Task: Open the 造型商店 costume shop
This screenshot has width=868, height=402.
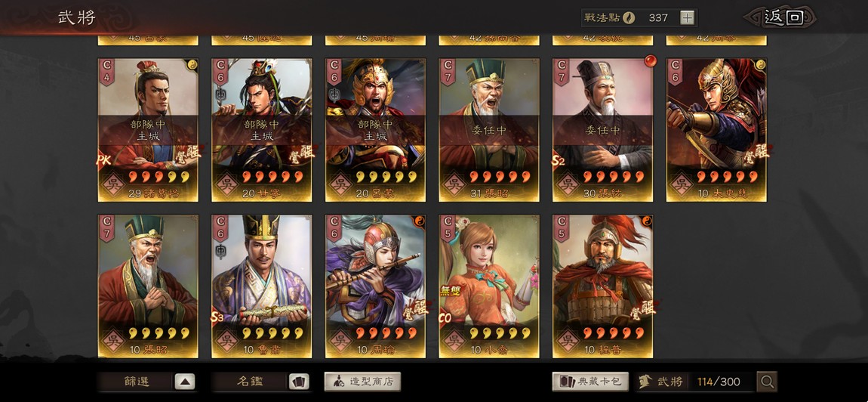Action: pyautogui.click(x=362, y=382)
